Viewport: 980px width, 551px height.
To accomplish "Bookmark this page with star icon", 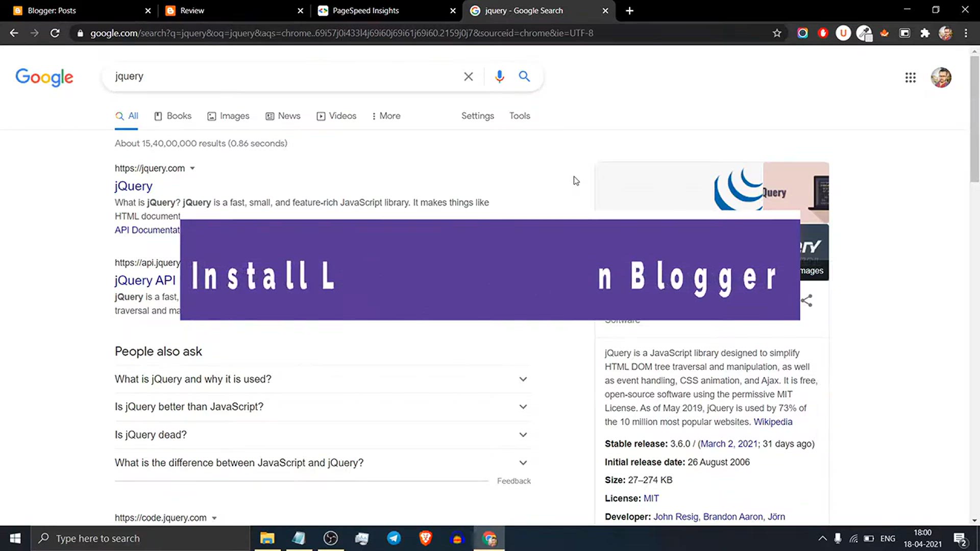I will coord(777,33).
